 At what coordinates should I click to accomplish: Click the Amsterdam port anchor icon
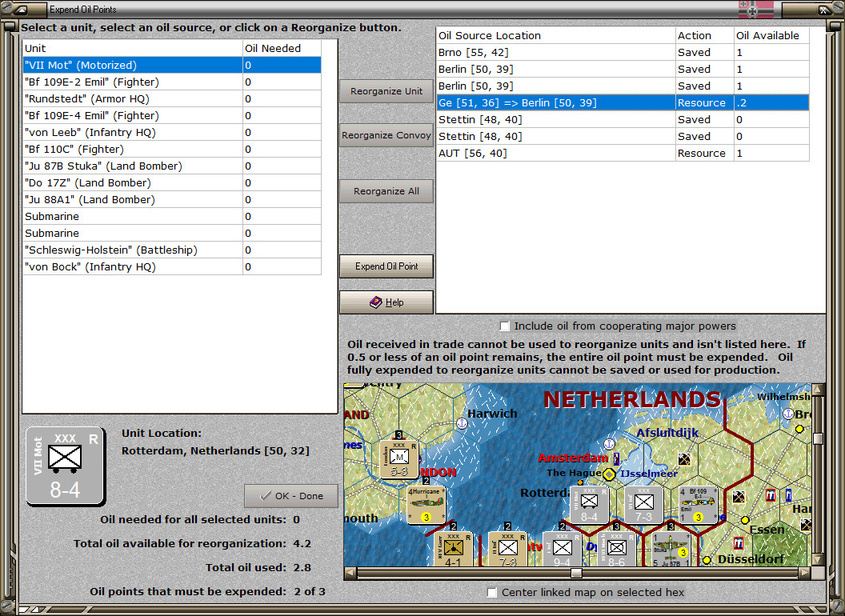pyautogui.click(x=610, y=444)
